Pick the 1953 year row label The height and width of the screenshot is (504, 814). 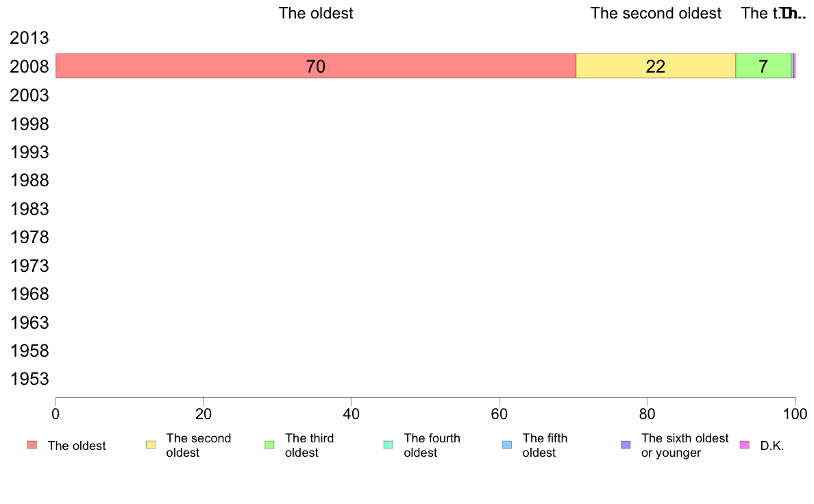tap(29, 379)
